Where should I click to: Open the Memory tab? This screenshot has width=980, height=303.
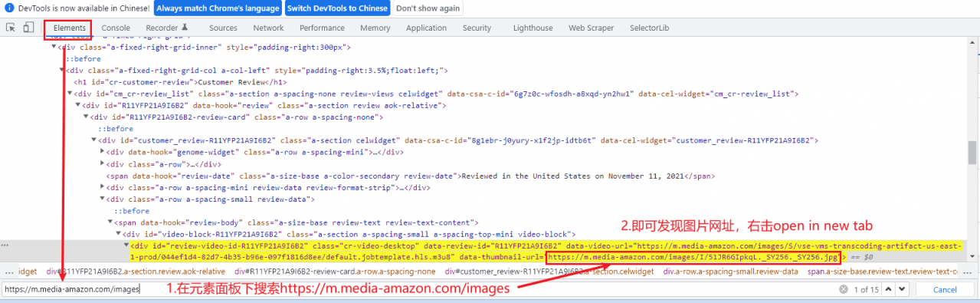pos(375,28)
